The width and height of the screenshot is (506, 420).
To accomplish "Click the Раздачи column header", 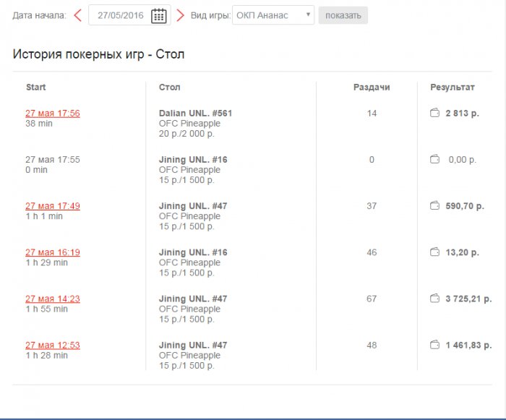I will (x=372, y=87).
